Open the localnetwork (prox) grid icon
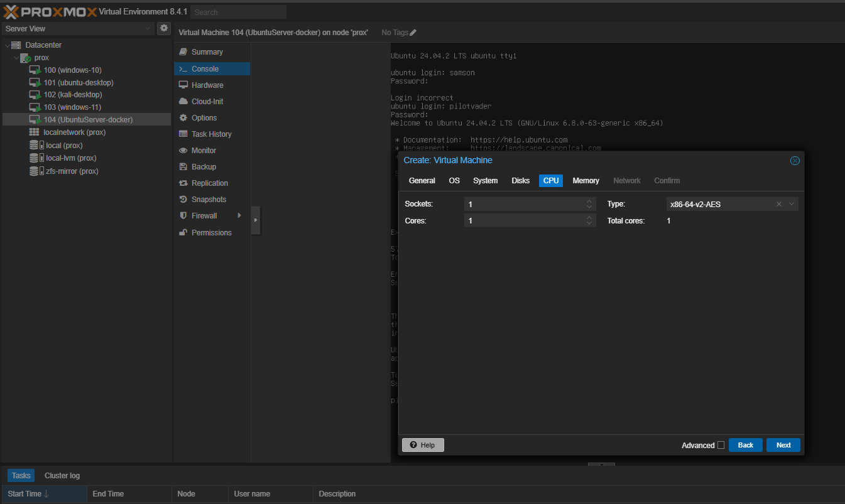 pos(35,132)
